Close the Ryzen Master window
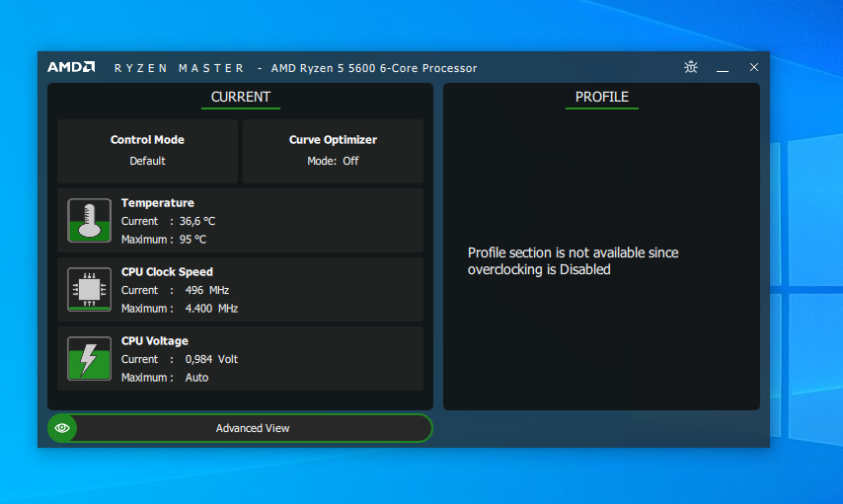The height and width of the screenshot is (504, 843). point(754,67)
